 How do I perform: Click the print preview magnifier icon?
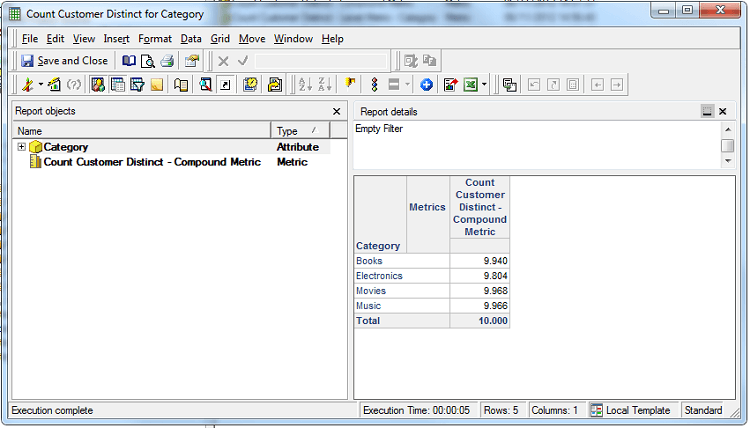coord(148,61)
